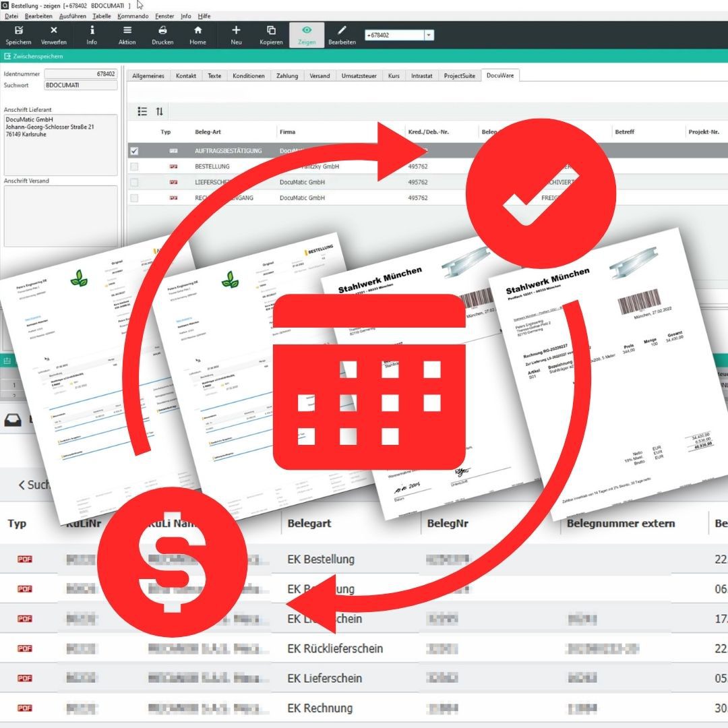Open the EK Rücklieferschein PDF row
Viewport: 728px width, 728px height.
tap(25, 648)
